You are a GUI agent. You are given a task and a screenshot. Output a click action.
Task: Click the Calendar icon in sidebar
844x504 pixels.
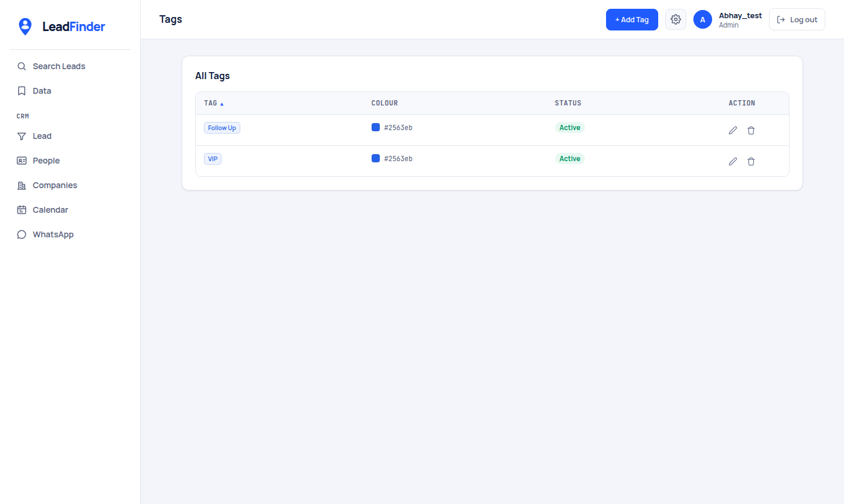tap(22, 210)
